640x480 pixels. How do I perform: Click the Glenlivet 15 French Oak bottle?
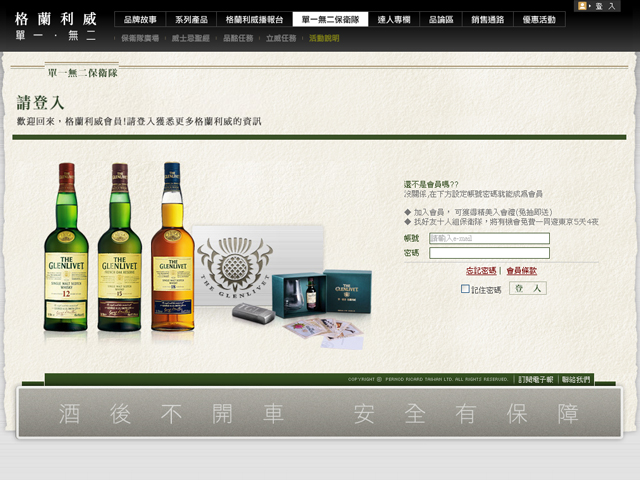coord(120,247)
